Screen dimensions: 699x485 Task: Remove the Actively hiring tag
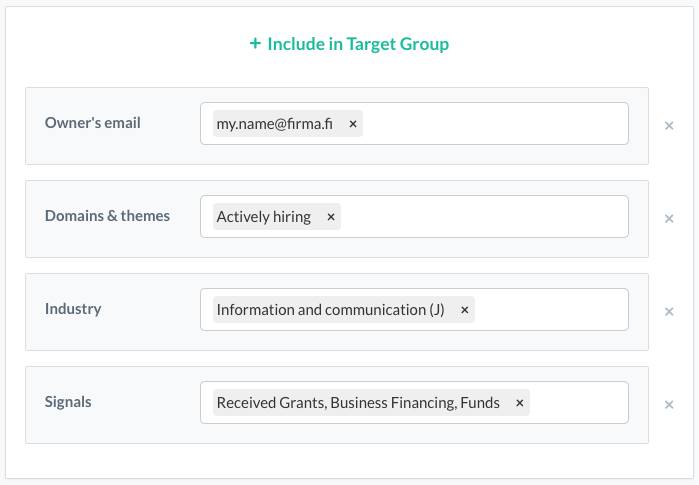[x=331, y=217]
